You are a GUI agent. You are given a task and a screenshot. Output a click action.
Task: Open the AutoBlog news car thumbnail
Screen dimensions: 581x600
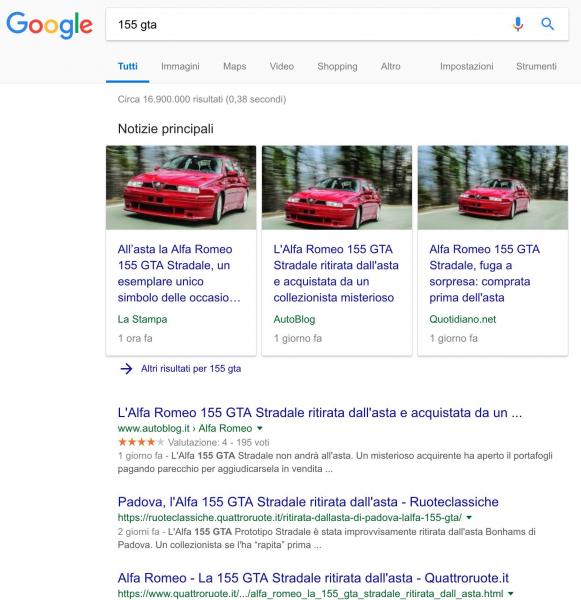coord(337,188)
